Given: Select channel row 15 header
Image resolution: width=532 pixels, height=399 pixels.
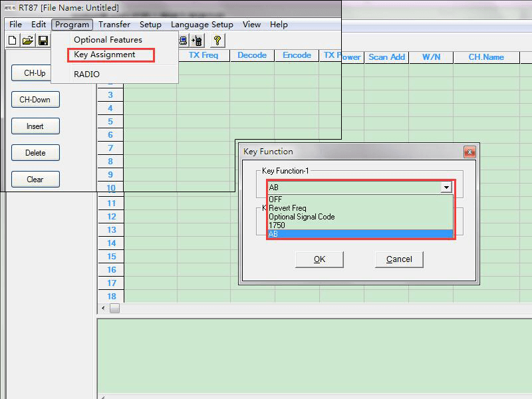Looking at the screenshot, I should [110, 257].
